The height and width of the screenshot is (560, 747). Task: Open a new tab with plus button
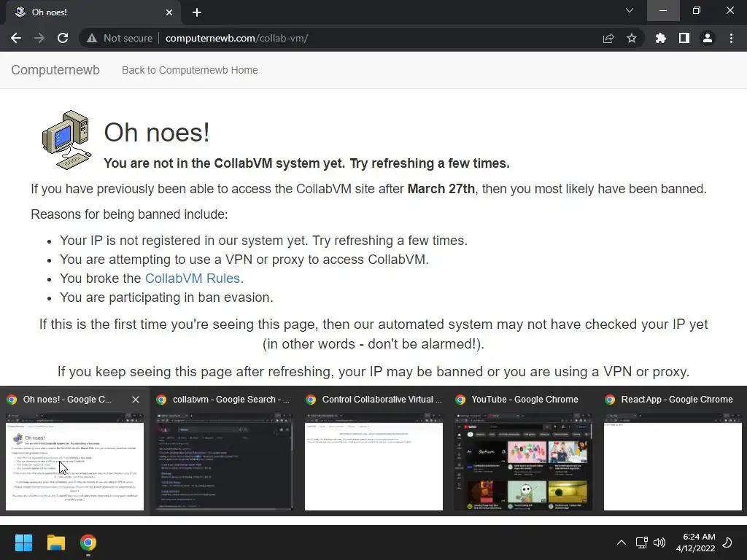[x=197, y=12]
